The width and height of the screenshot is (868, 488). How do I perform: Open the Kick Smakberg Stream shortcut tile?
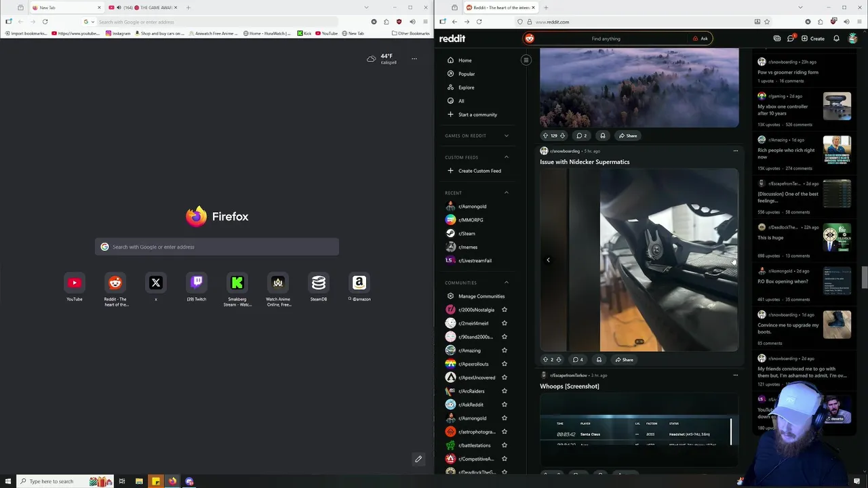pos(237,283)
